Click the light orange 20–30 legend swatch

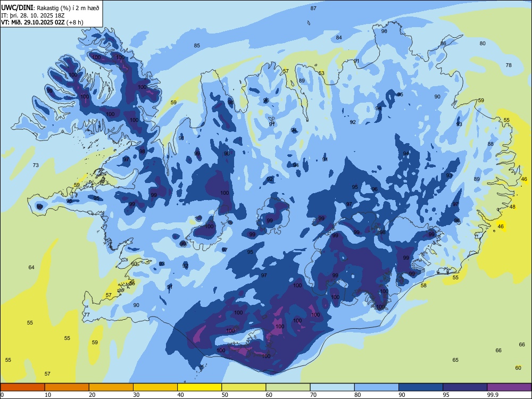[x=111, y=387]
